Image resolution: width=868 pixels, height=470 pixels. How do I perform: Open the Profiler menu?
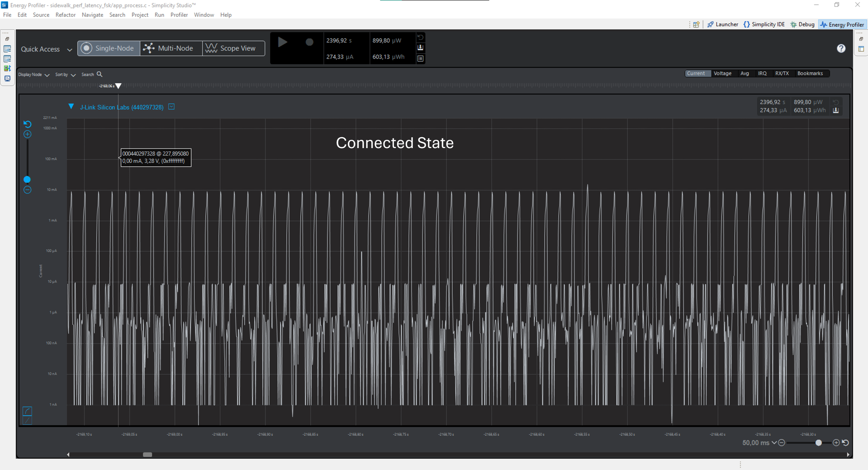[x=179, y=15]
